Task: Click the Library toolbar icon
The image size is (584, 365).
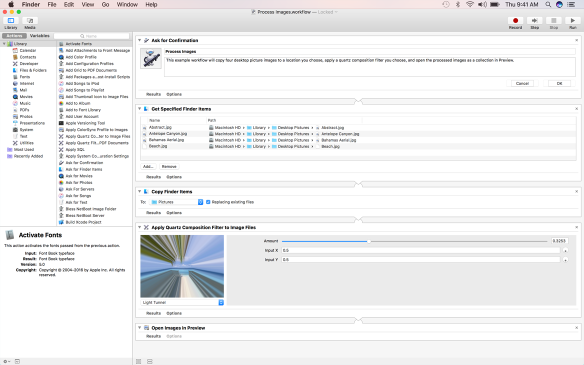Action: pyautogui.click(x=11, y=20)
